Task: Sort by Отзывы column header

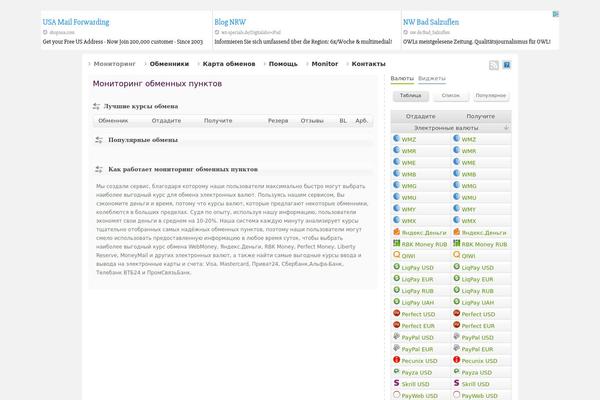Action: (312, 121)
